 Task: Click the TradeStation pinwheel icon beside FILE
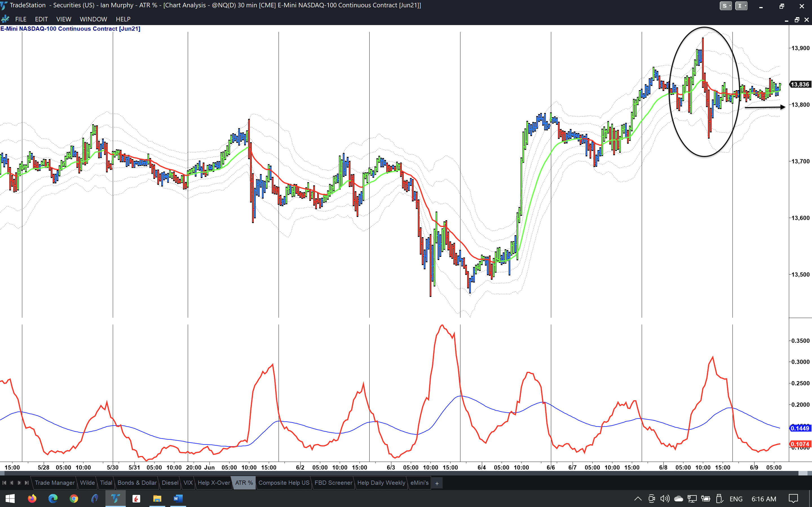5,19
